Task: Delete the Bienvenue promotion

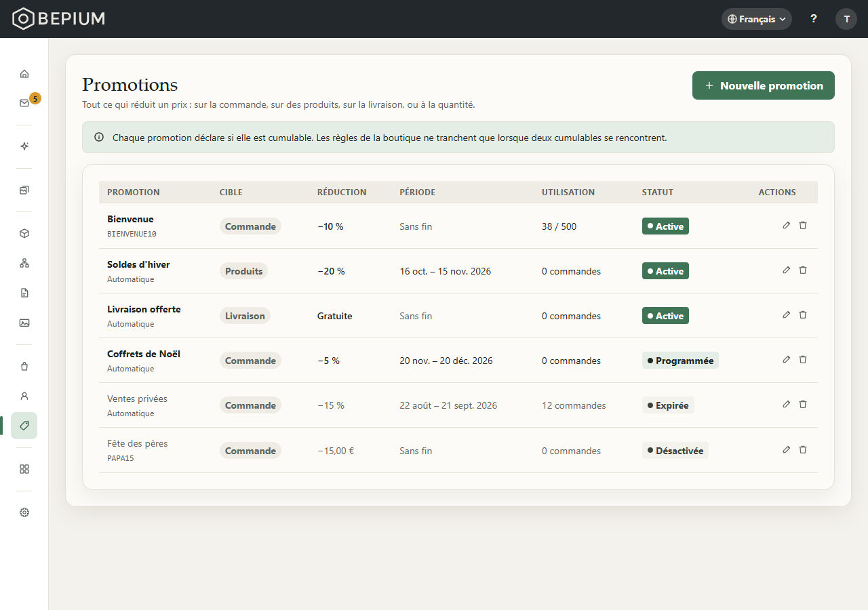Action: [x=803, y=225]
